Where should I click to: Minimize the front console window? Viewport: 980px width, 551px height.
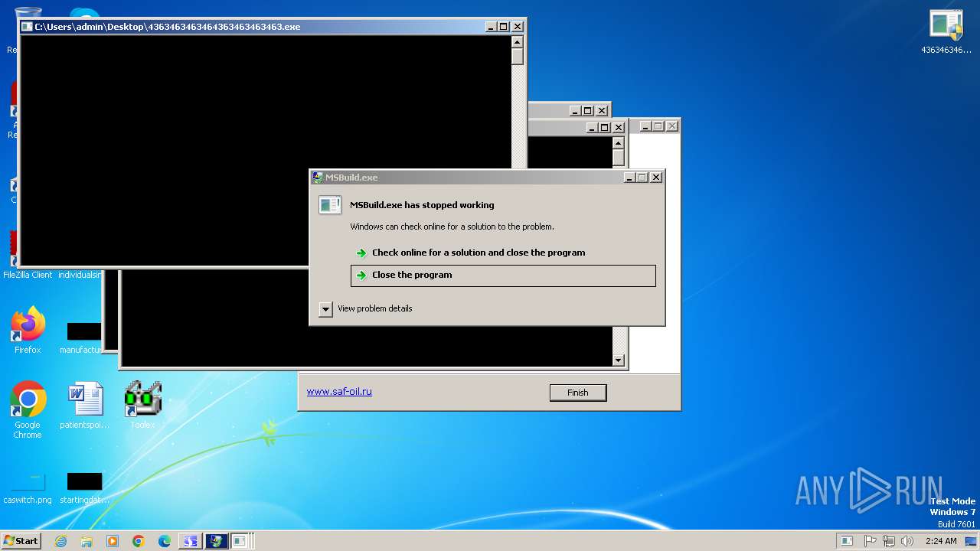click(491, 27)
